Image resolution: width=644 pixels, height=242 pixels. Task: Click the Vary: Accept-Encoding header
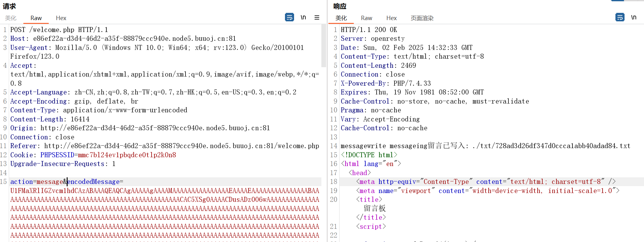click(x=380, y=119)
